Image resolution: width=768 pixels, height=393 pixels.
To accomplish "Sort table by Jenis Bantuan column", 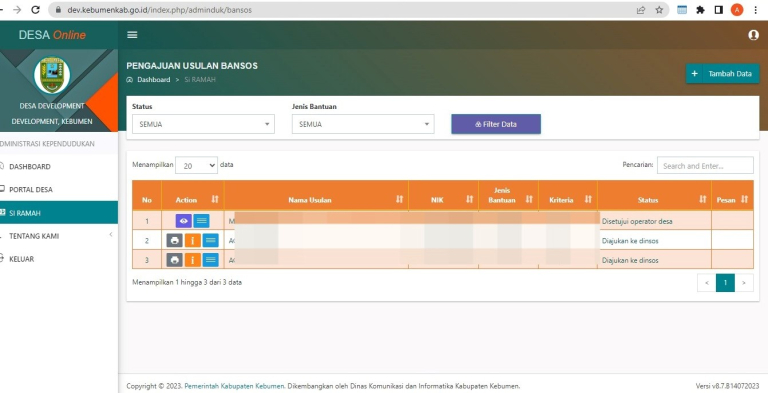I will [x=529, y=199].
